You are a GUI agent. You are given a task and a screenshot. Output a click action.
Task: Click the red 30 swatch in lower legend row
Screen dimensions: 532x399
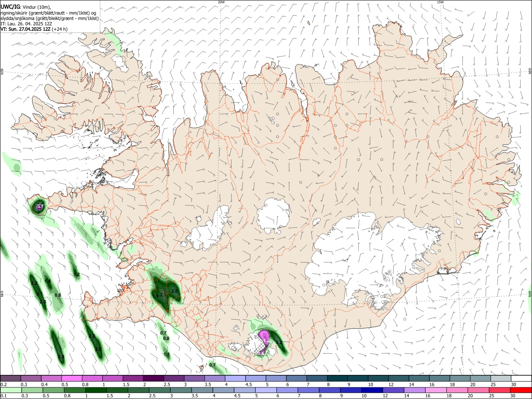point(521,390)
